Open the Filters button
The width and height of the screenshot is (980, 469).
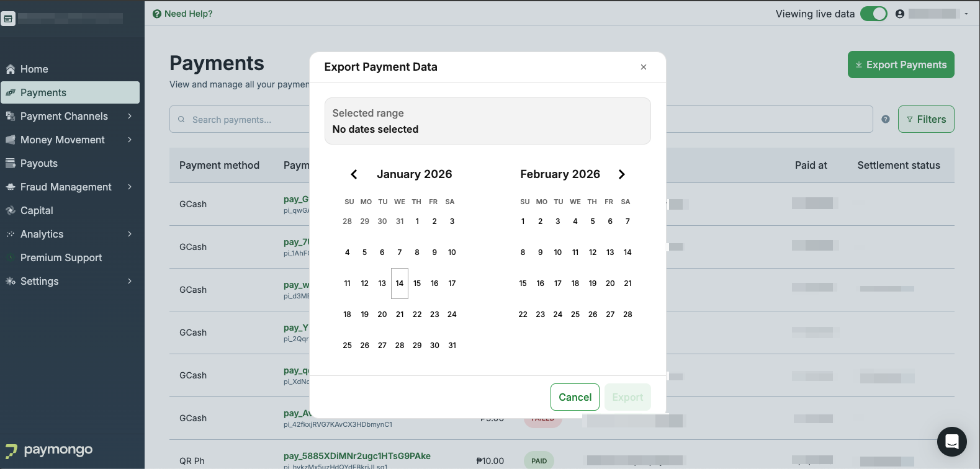pos(926,119)
